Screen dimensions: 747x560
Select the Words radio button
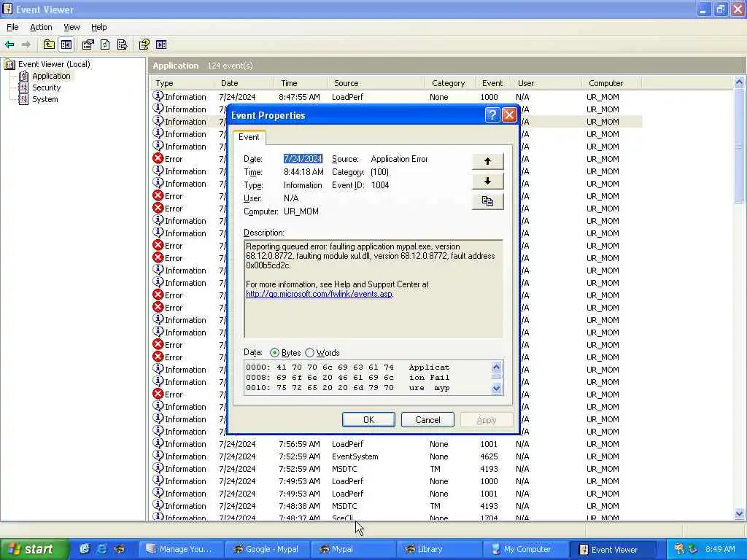click(x=309, y=353)
